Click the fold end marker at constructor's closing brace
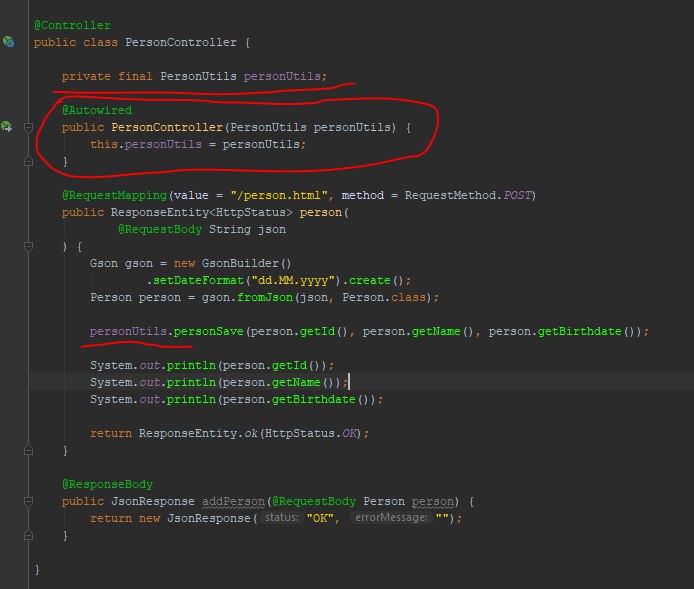 click(28, 162)
